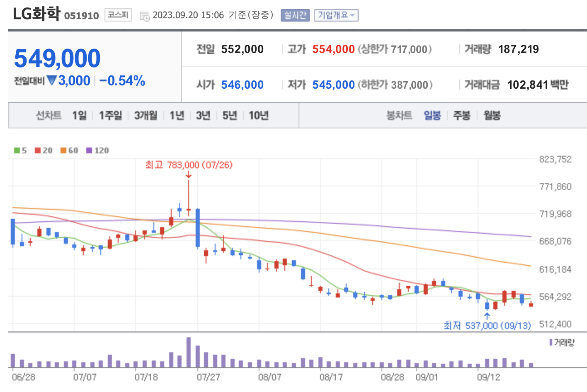Click the trading volume value 187,219

(x=519, y=49)
